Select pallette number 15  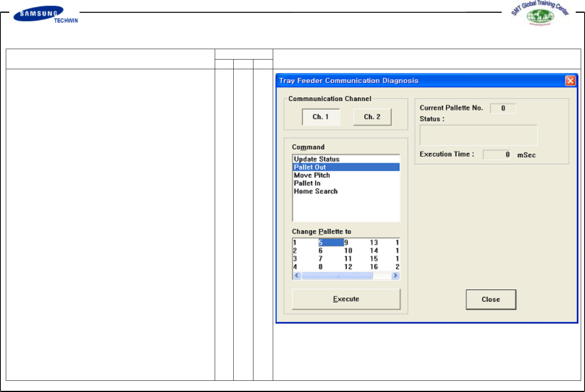pyautogui.click(x=374, y=259)
